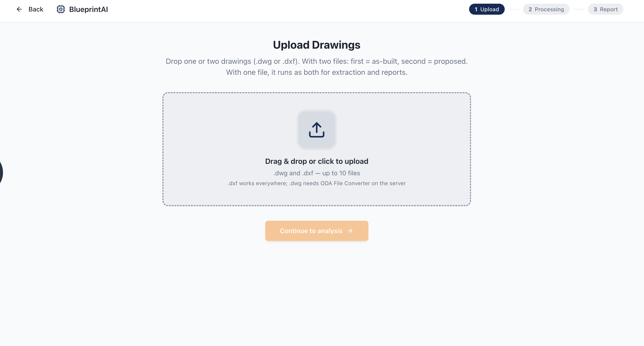Open the dark circular widget at left edge
The height and width of the screenshot is (346, 644).
[1, 172]
